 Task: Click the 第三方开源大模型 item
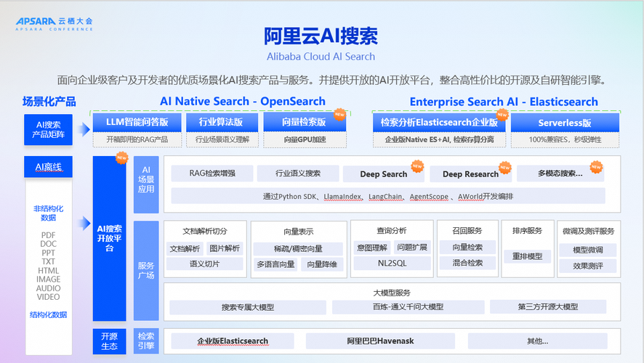(548, 307)
